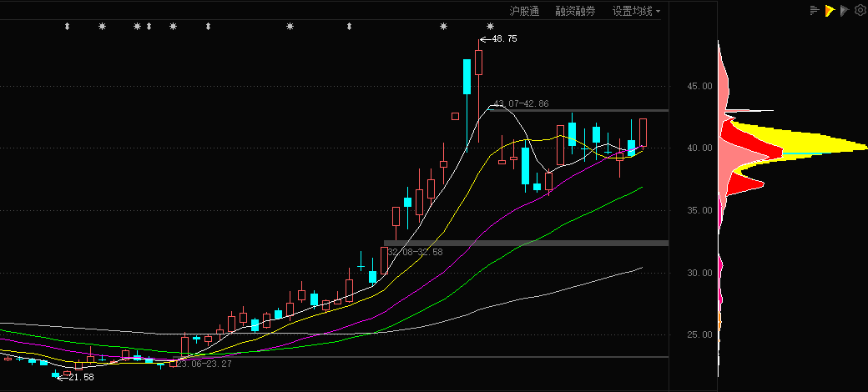Click the horizontal bars chip-distribution icon
Screen dimensions: 868x392
(814, 10)
